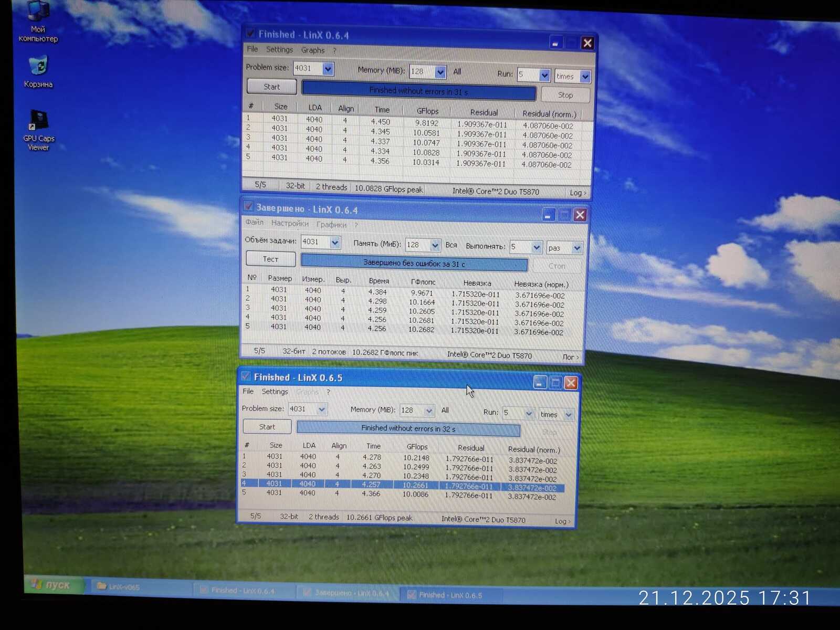Viewport: 840px width, 630px height.
Task: Open the Настройки menu
Action: pyautogui.click(x=290, y=223)
